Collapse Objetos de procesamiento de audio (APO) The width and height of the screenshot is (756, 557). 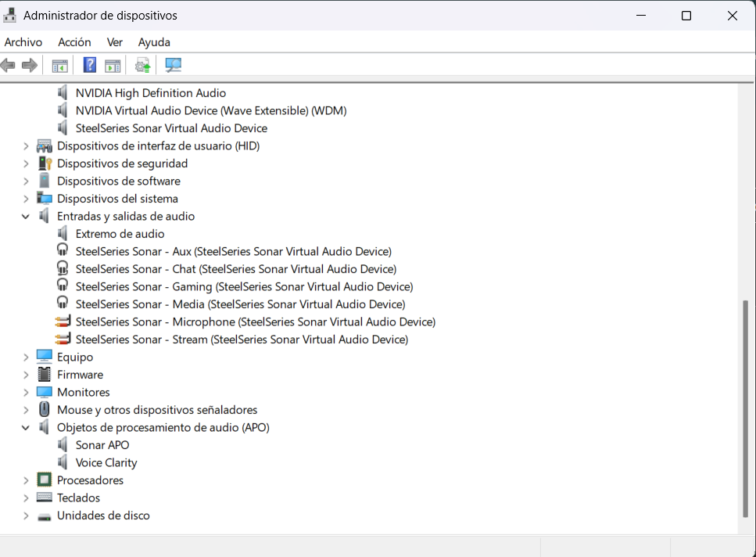pos(26,428)
